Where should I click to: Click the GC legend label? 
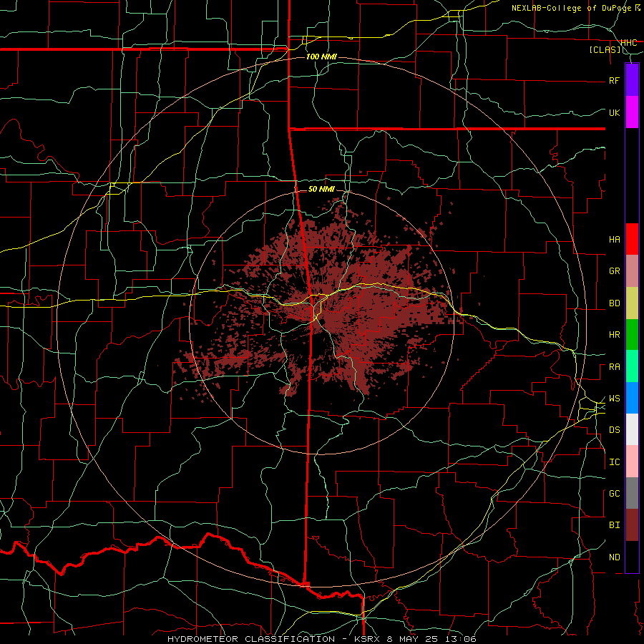coord(615,494)
